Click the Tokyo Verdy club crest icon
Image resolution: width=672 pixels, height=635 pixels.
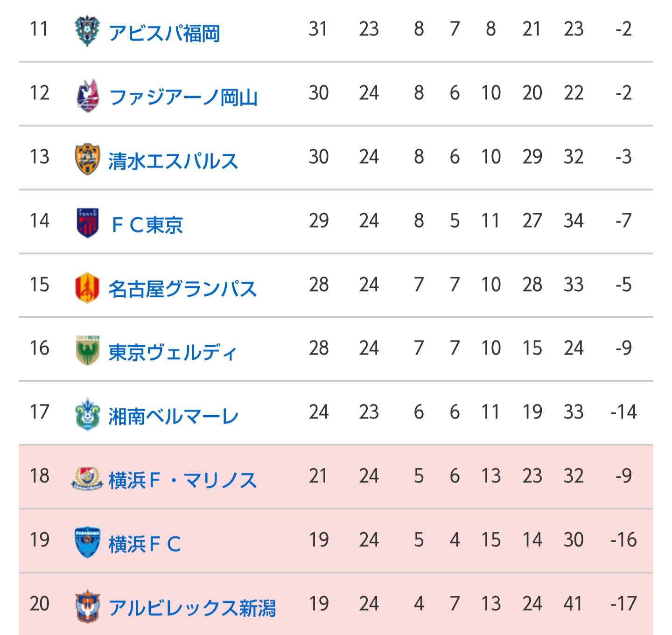(87, 350)
